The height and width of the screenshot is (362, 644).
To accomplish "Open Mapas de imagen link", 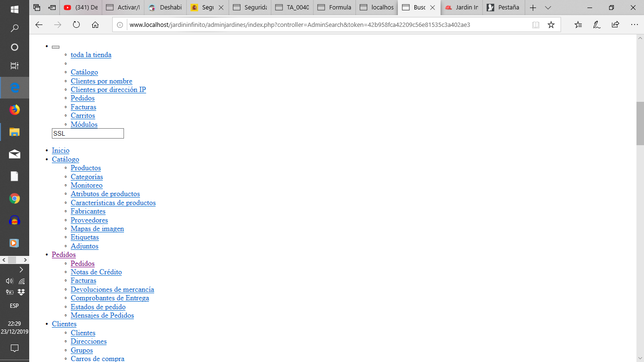I will pyautogui.click(x=97, y=229).
